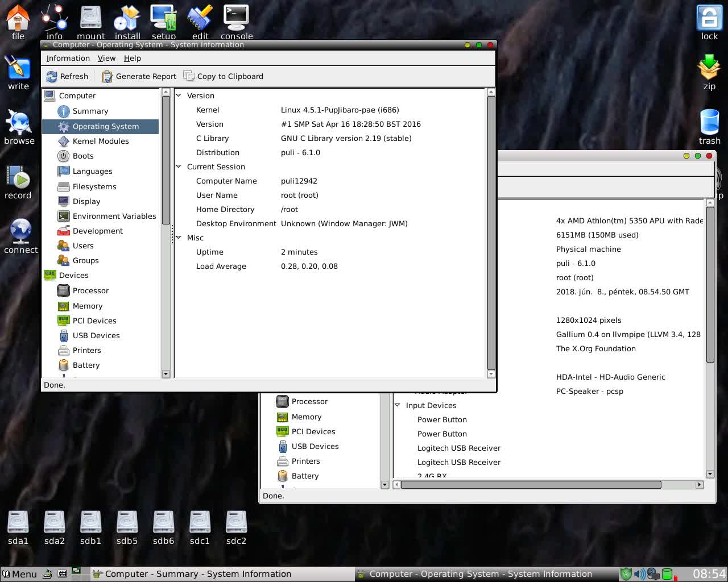Image resolution: width=728 pixels, height=582 pixels.
Task: Select Boots in the sidebar
Action: tap(83, 156)
